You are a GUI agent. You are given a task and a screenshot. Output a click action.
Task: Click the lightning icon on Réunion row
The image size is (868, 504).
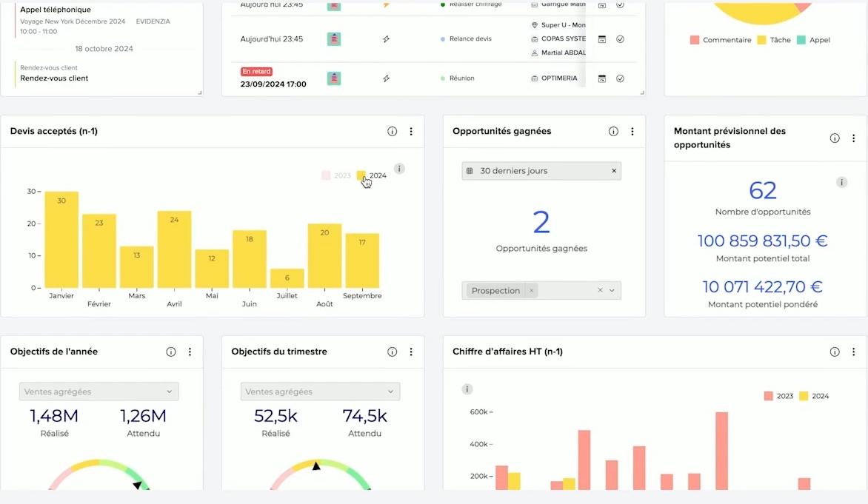click(386, 78)
